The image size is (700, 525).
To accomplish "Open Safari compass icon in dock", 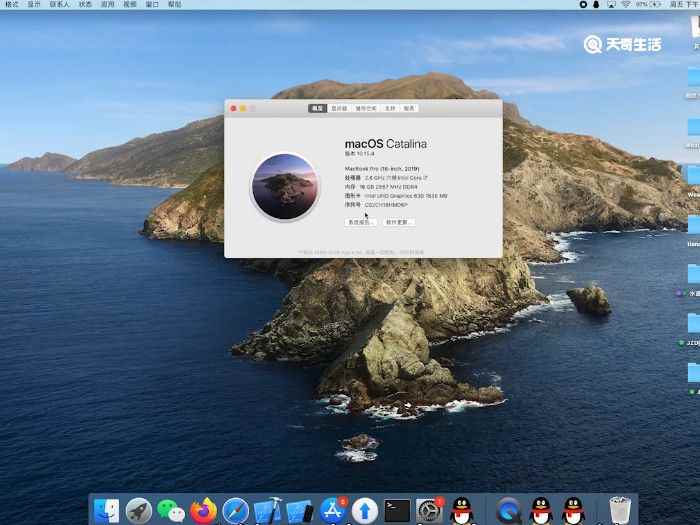I will point(236,510).
